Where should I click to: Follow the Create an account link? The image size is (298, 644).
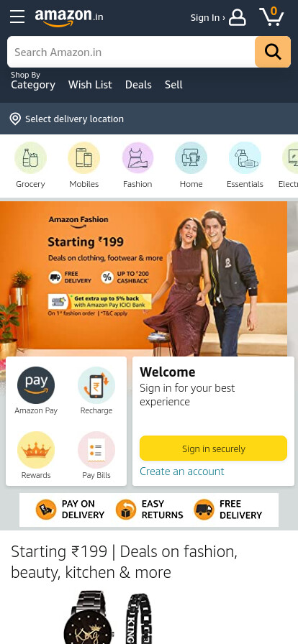(182, 471)
